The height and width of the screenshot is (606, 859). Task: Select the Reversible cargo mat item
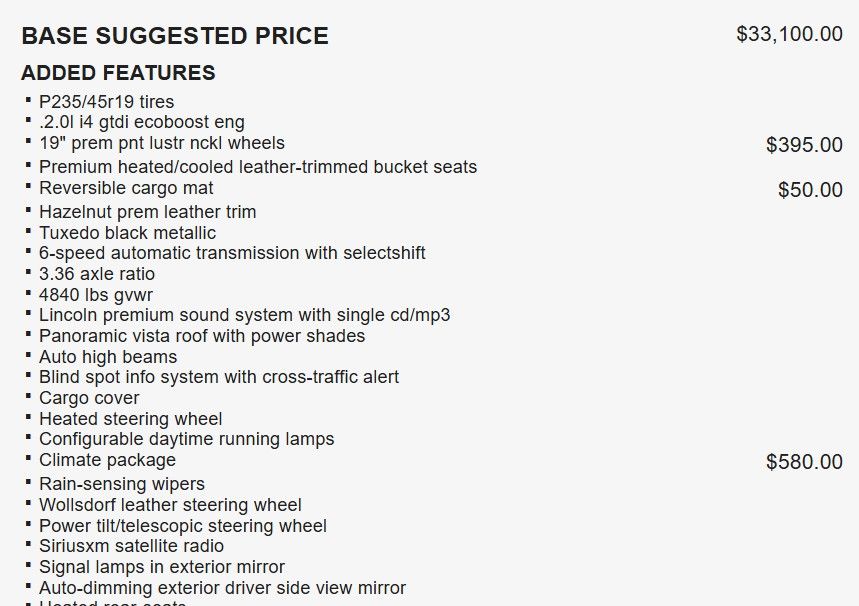click(126, 188)
